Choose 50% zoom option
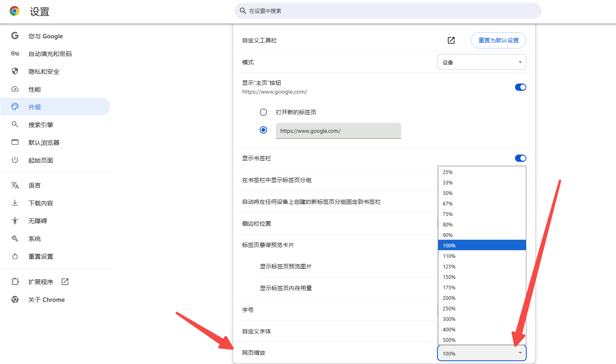 (x=482, y=193)
